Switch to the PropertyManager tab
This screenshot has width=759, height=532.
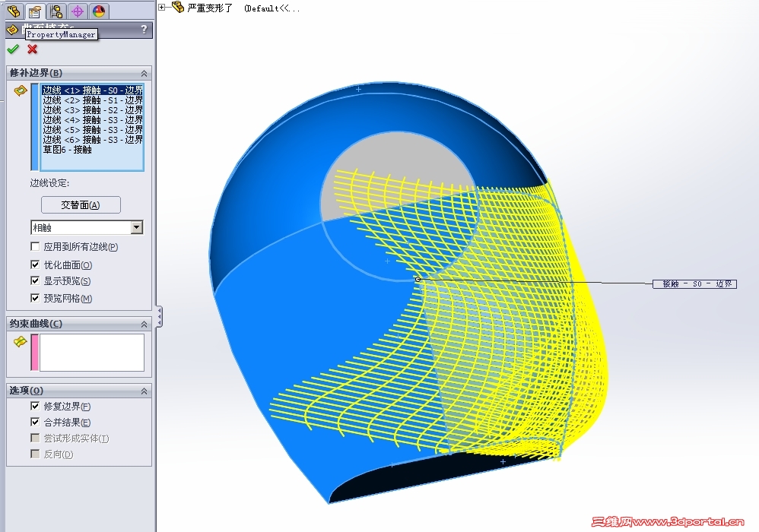point(34,11)
